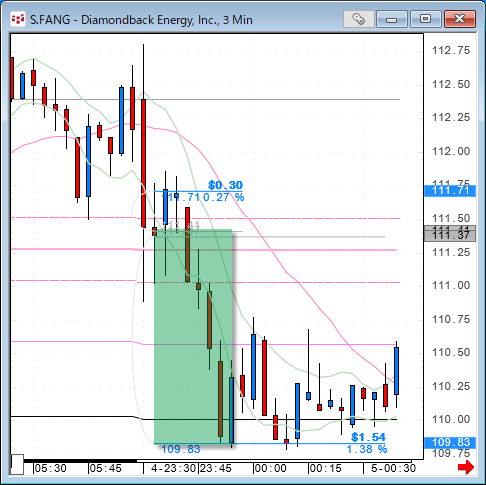Click the 110.50 price axis label

pos(451,352)
